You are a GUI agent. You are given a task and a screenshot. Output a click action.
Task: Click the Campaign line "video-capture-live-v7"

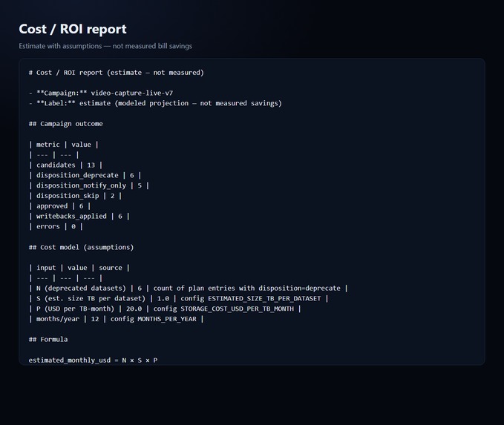point(101,93)
